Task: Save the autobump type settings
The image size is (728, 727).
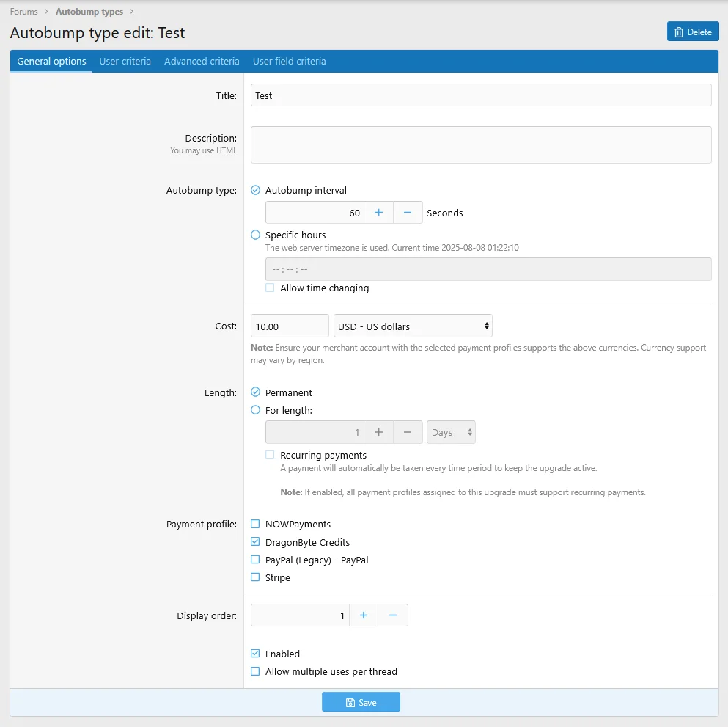Action: point(361,702)
